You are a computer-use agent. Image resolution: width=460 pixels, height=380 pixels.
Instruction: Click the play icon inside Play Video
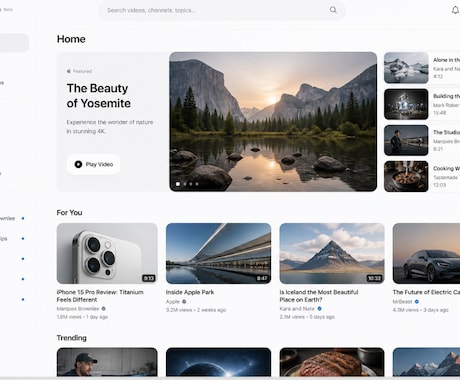pos(78,164)
